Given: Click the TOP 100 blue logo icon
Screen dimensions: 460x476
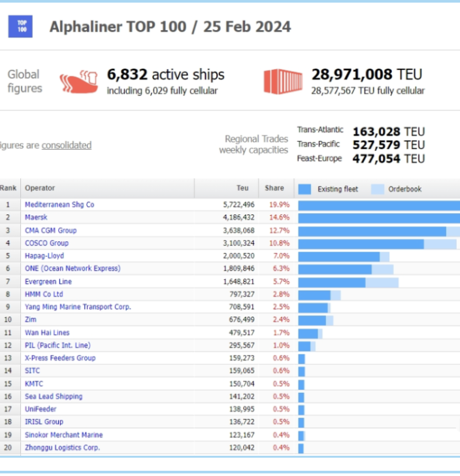Looking at the screenshot, I should (x=20, y=26).
